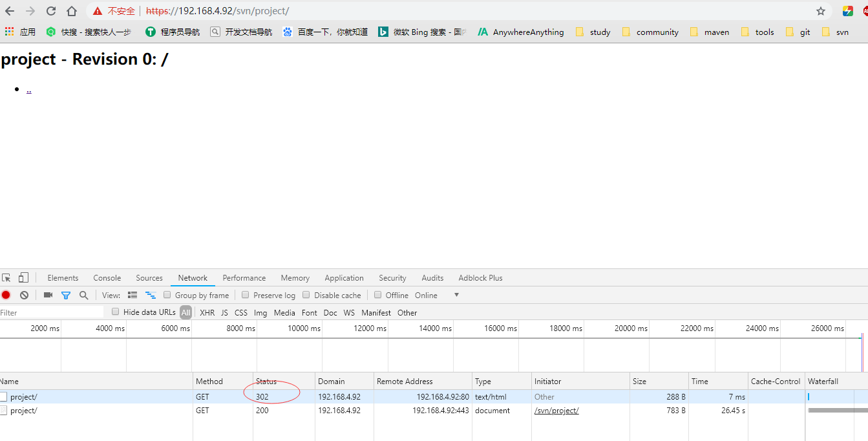Reload the page with the refresh icon
Screen dimensions: 868x441
tap(51, 11)
